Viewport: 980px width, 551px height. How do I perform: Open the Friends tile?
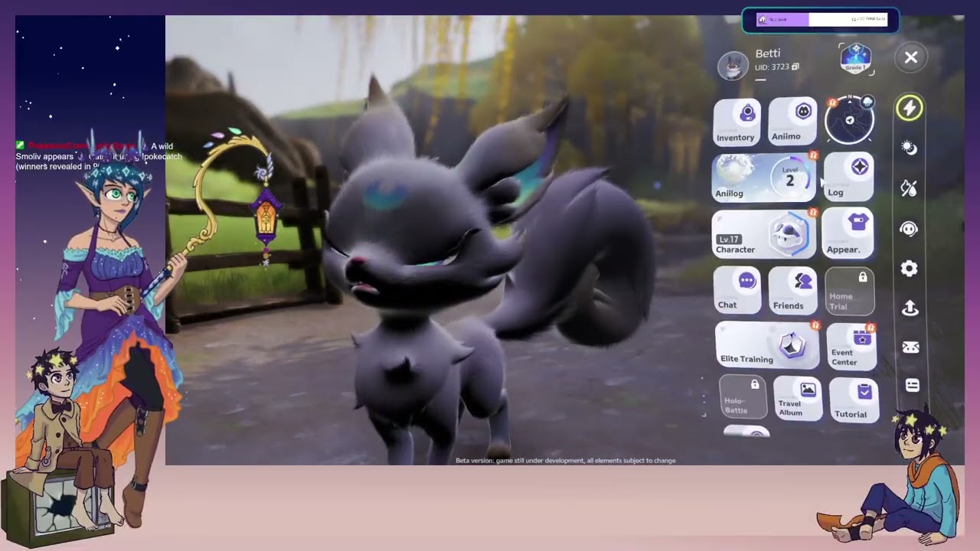tap(794, 290)
